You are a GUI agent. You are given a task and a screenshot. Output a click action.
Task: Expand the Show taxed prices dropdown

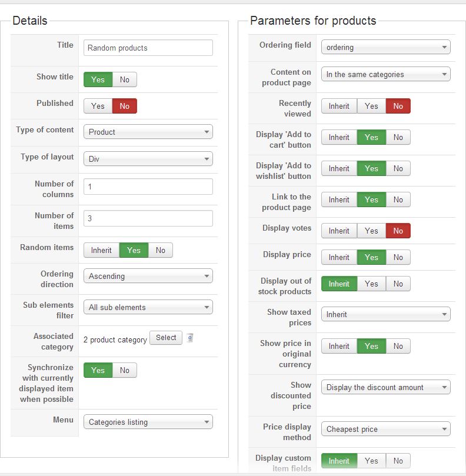coord(385,314)
